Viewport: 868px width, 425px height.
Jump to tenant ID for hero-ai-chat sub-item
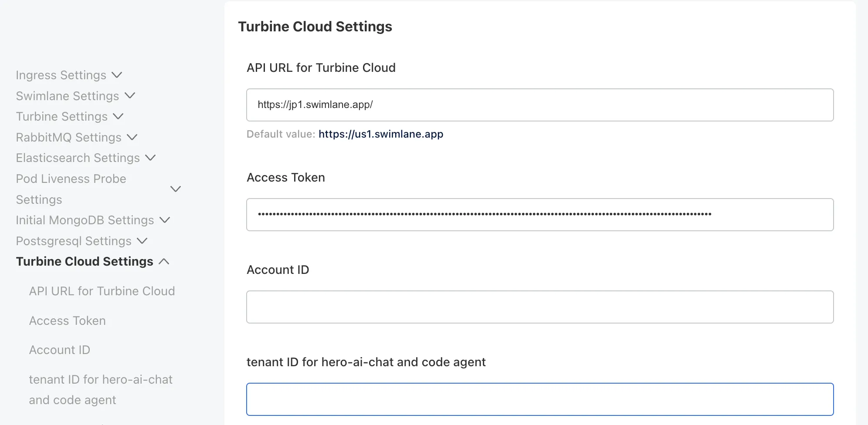point(101,389)
